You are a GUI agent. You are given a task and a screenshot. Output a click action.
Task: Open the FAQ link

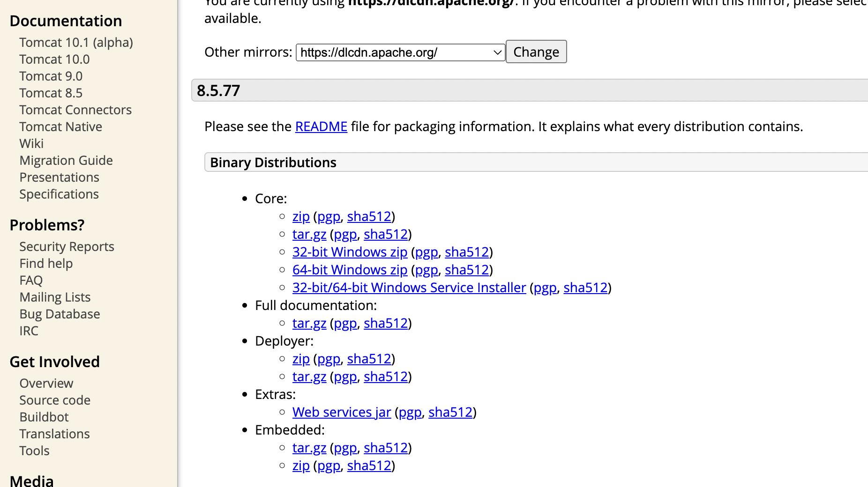pyautogui.click(x=31, y=280)
